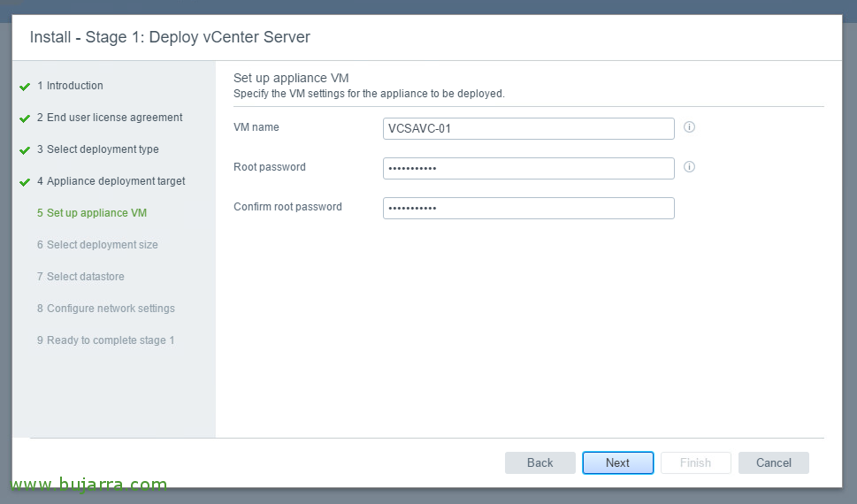The height and width of the screenshot is (504, 857).
Task: Click the Introduction step green checkmark
Action: click(x=25, y=87)
